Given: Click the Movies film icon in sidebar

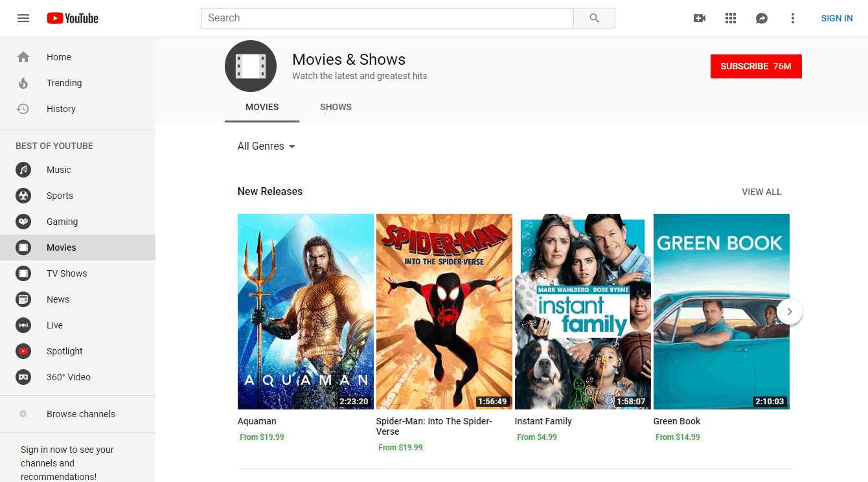Looking at the screenshot, I should [23, 247].
